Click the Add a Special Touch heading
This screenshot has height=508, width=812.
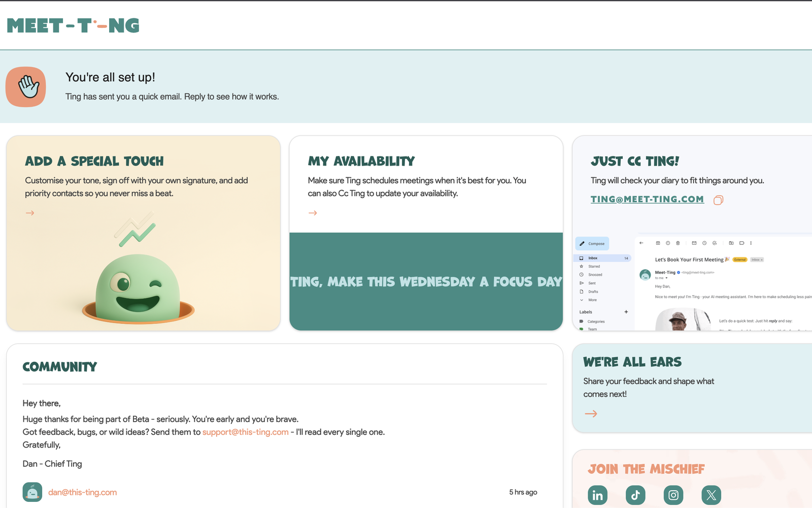pos(94,161)
